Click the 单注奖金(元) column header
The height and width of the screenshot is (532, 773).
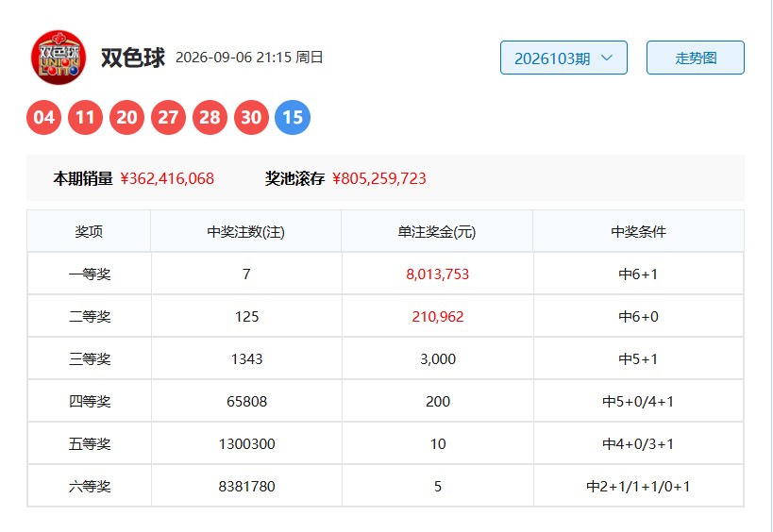(x=437, y=231)
